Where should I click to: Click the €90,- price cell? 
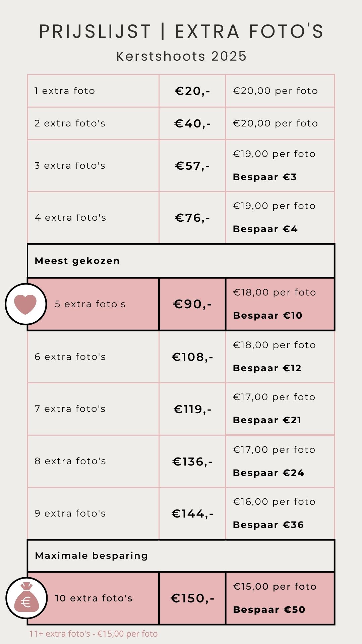[x=192, y=304]
